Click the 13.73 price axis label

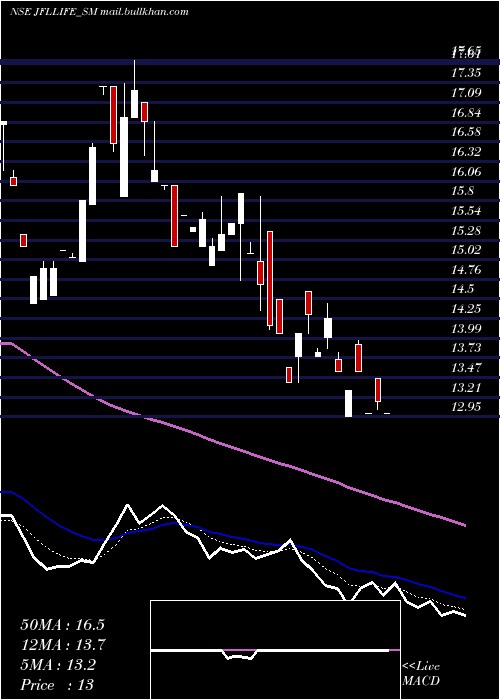(x=466, y=348)
